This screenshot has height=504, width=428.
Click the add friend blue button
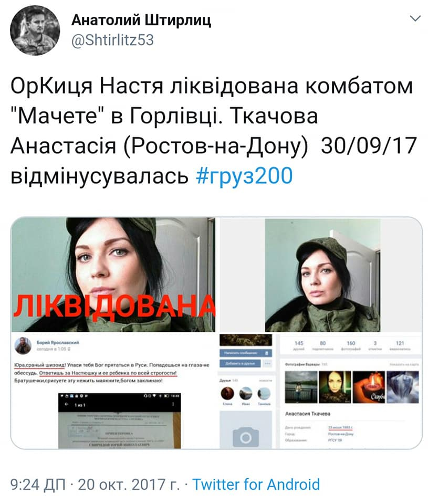click(240, 363)
